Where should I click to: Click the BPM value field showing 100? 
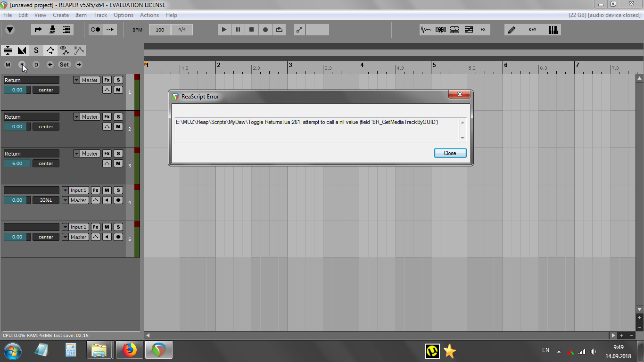click(160, 30)
